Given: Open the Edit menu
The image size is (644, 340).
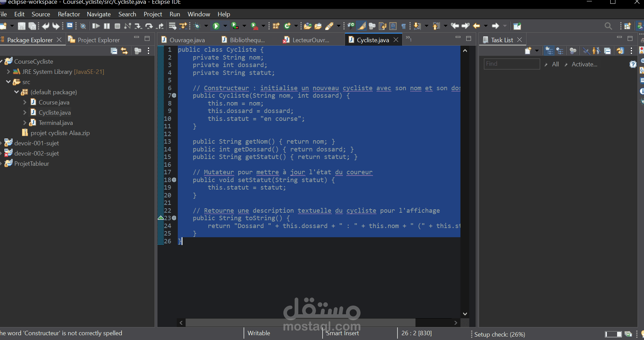Looking at the screenshot, I should (19, 14).
